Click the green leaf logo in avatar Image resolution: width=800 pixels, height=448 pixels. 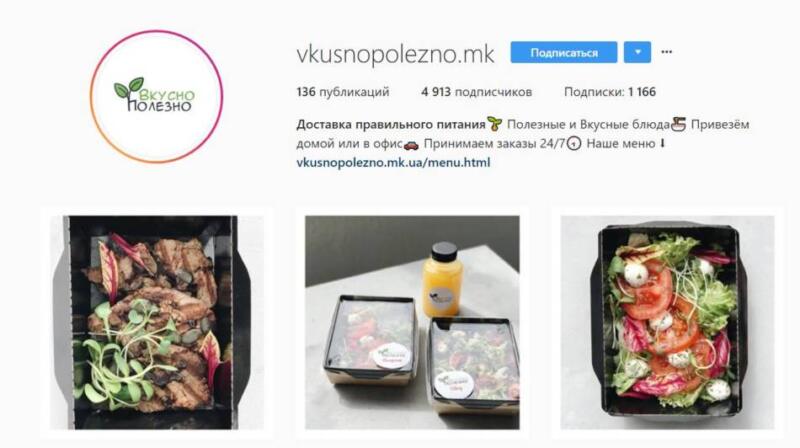(129, 89)
